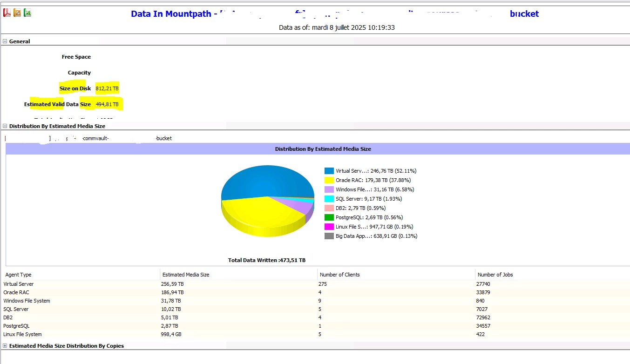Click the '7027' jobs cell
Screen dimensions: 630x364
[482, 309]
